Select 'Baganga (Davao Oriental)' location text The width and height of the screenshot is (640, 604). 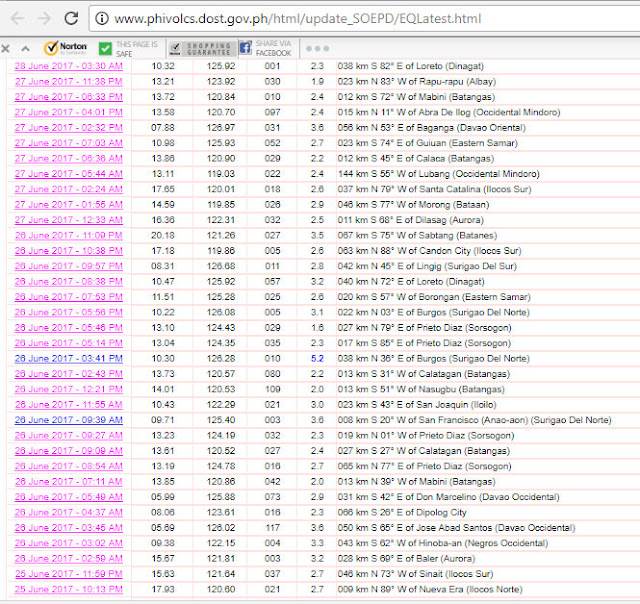tap(471, 128)
